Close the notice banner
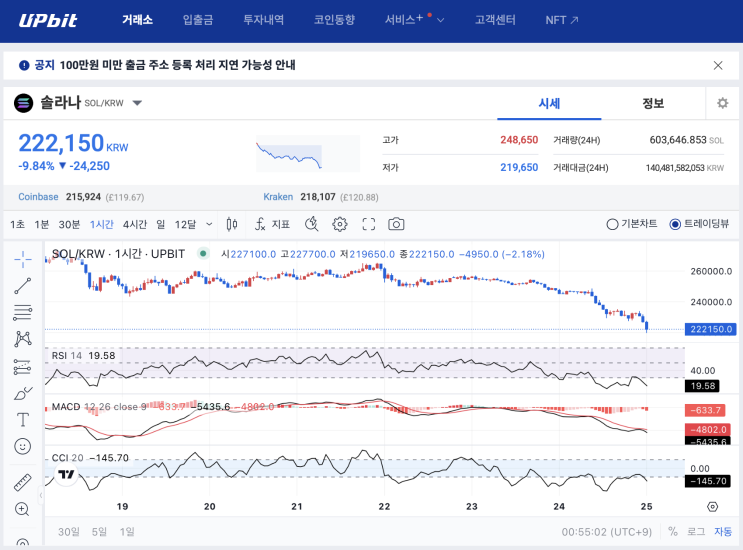Viewport: 743px width, 550px height. tap(718, 65)
